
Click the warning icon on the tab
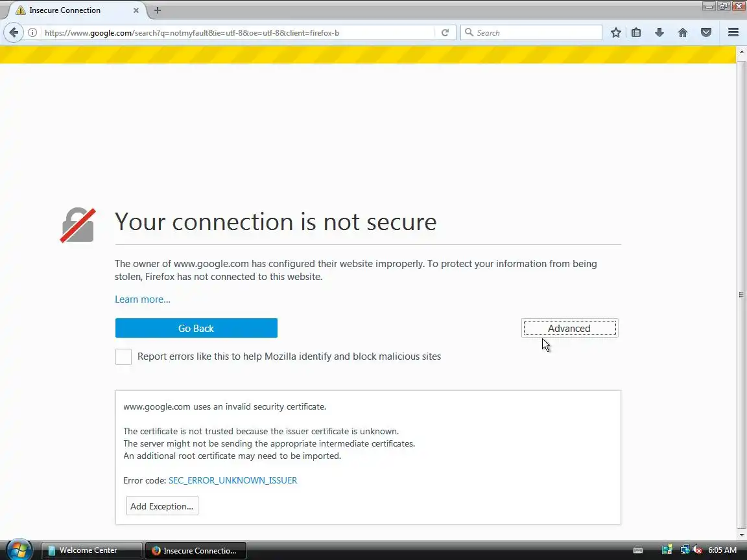tap(21, 10)
